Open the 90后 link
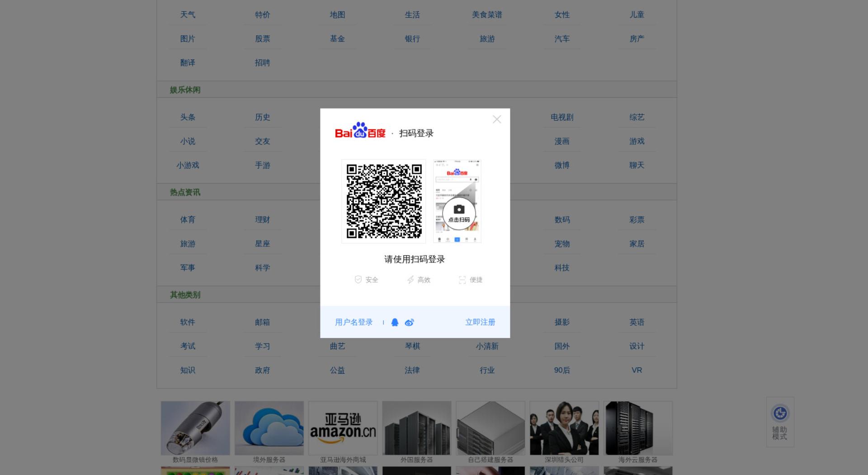The width and height of the screenshot is (868, 475). click(x=562, y=370)
